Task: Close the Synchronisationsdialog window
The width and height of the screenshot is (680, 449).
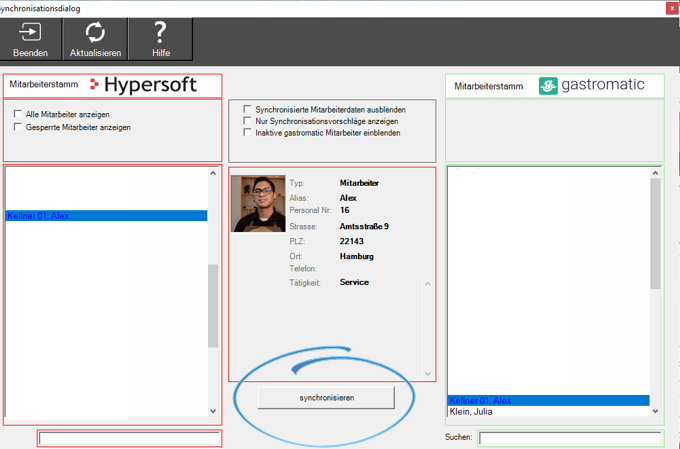Action: (672, 8)
